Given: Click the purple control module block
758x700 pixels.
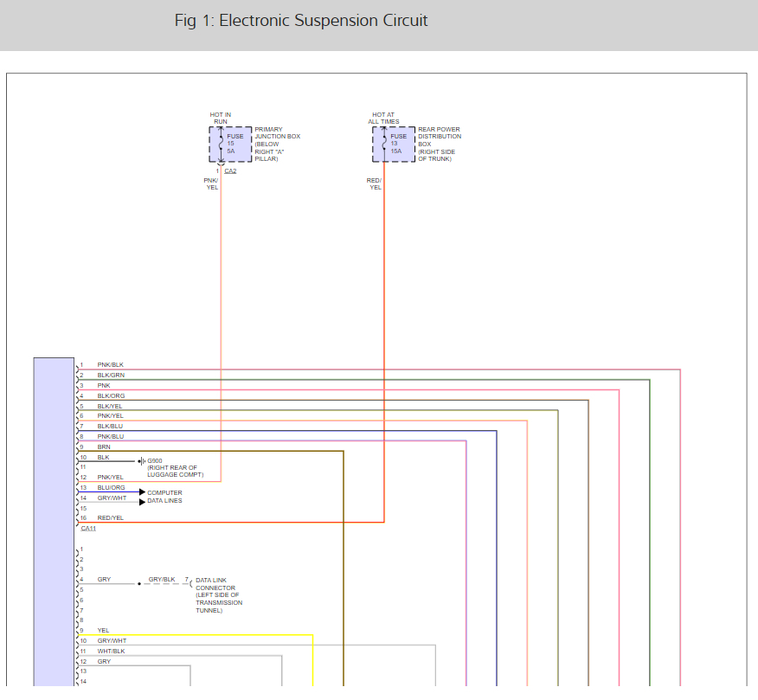Looking at the screenshot, I should click(x=54, y=519).
